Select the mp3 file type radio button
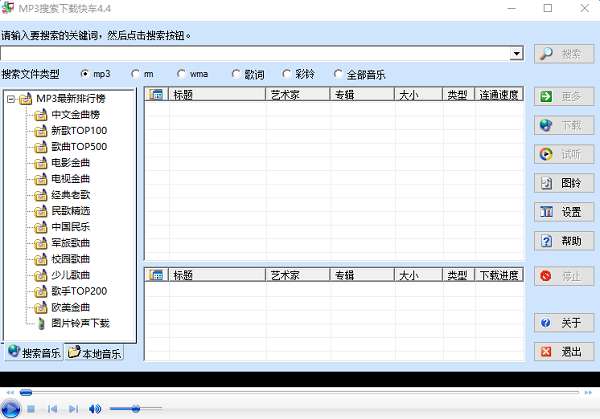600x419 pixels. [85, 74]
